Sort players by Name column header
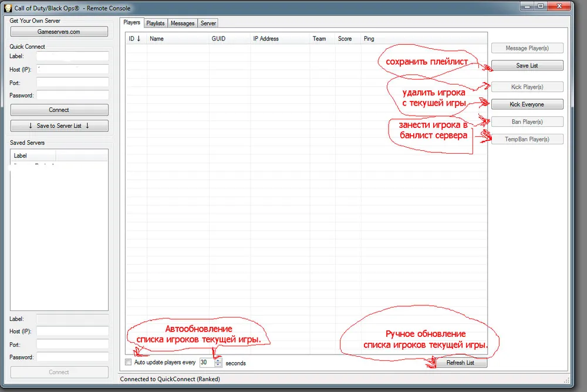 pos(178,39)
